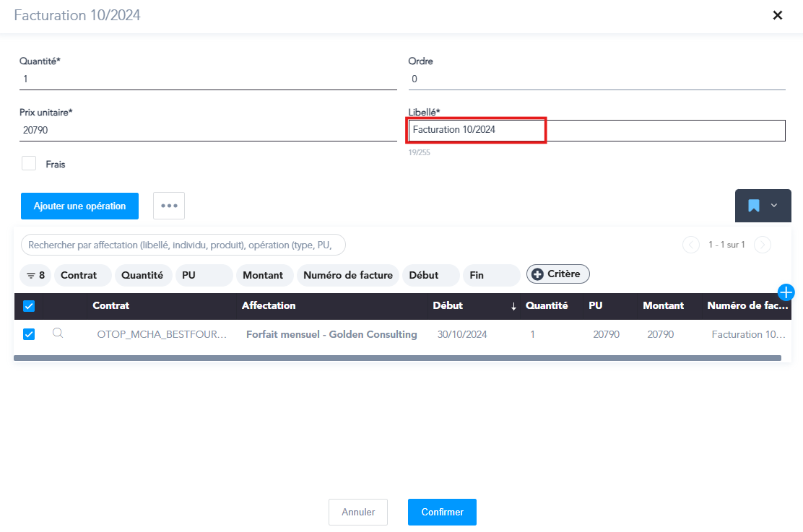
Task: Toggle the Frais checkbox
Action: point(29,164)
